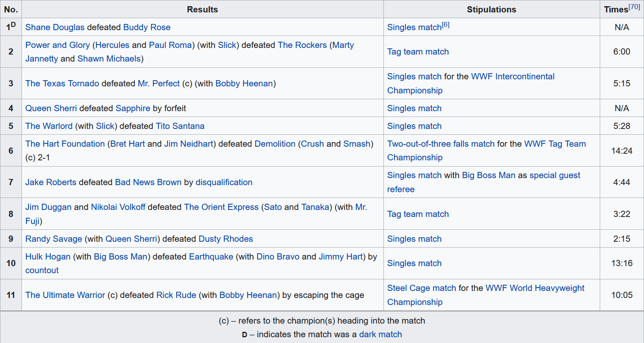Click the disqualification link
644x343 pixels.
(x=224, y=182)
